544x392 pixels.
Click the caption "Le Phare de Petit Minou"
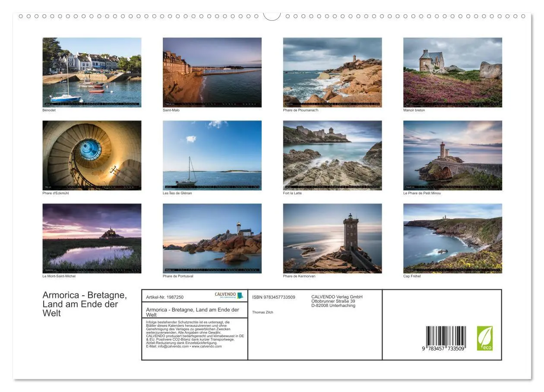[x=422, y=193]
